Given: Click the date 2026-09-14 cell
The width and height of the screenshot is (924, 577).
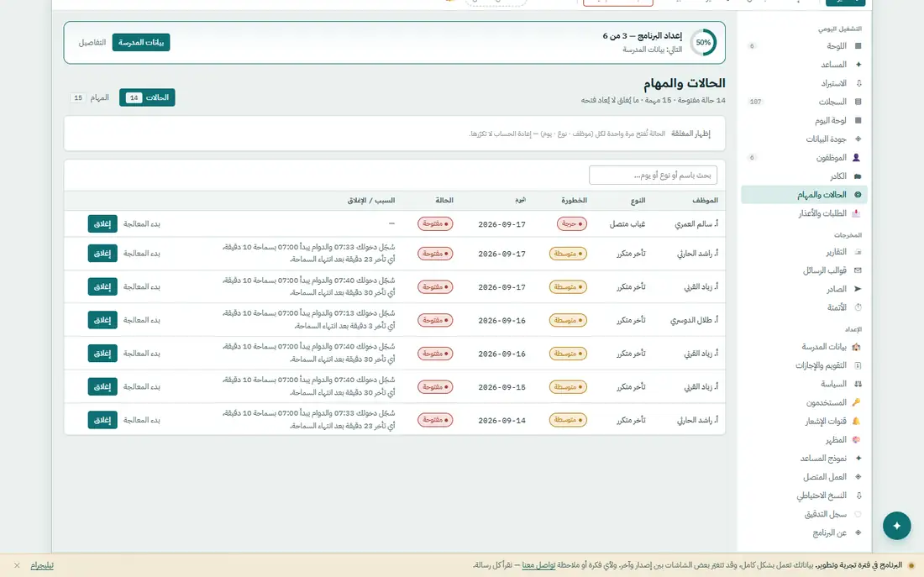Looking at the screenshot, I should 502,420.
